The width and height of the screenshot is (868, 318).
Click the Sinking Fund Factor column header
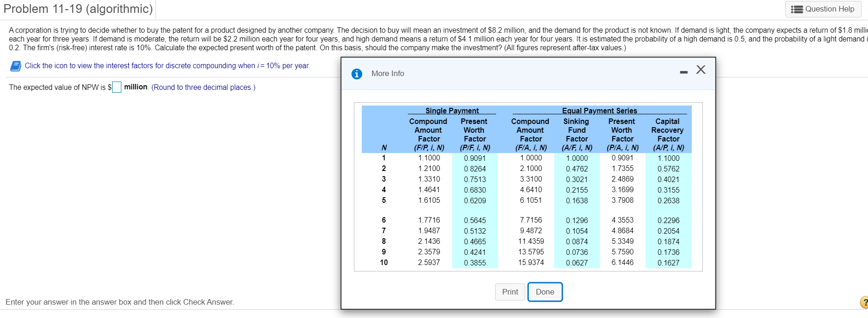pyautogui.click(x=577, y=130)
